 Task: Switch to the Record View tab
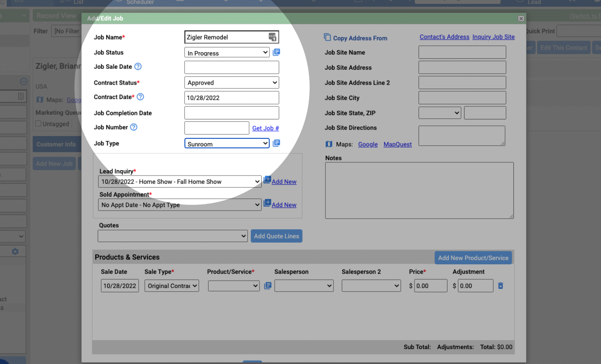click(x=56, y=16)
